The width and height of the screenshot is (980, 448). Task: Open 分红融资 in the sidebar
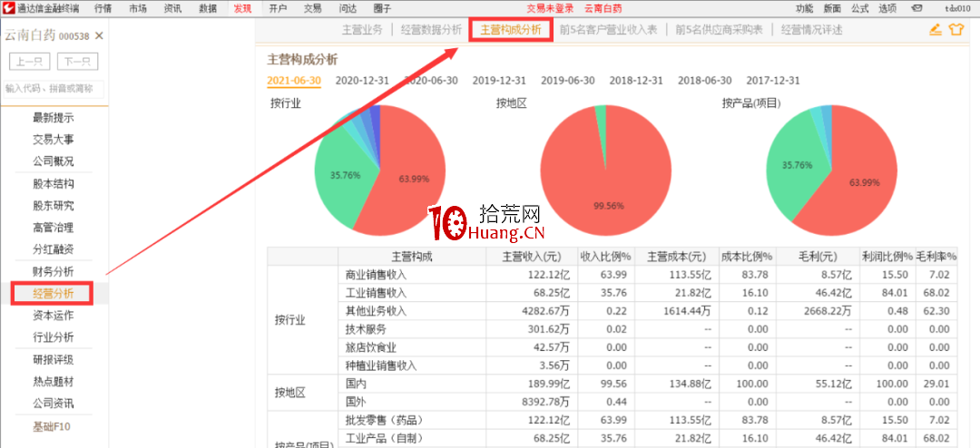(x=54, y=249)
